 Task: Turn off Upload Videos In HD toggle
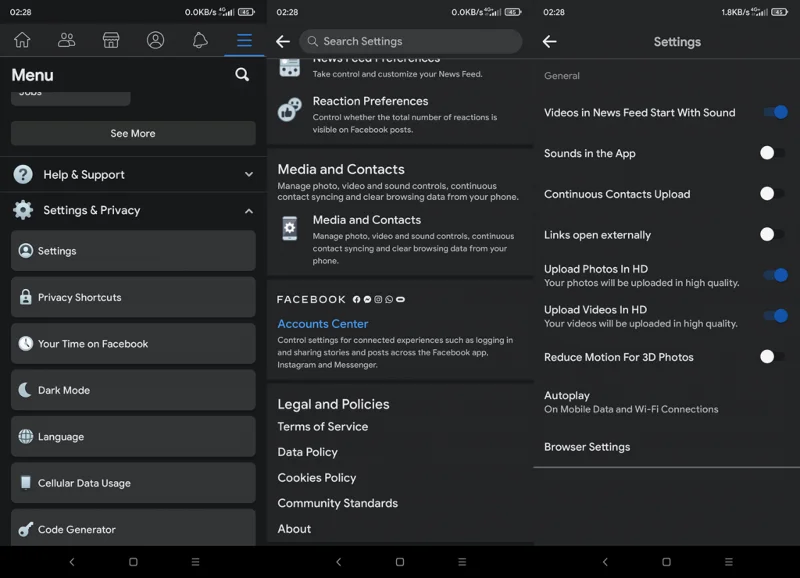tap(775, 316)
